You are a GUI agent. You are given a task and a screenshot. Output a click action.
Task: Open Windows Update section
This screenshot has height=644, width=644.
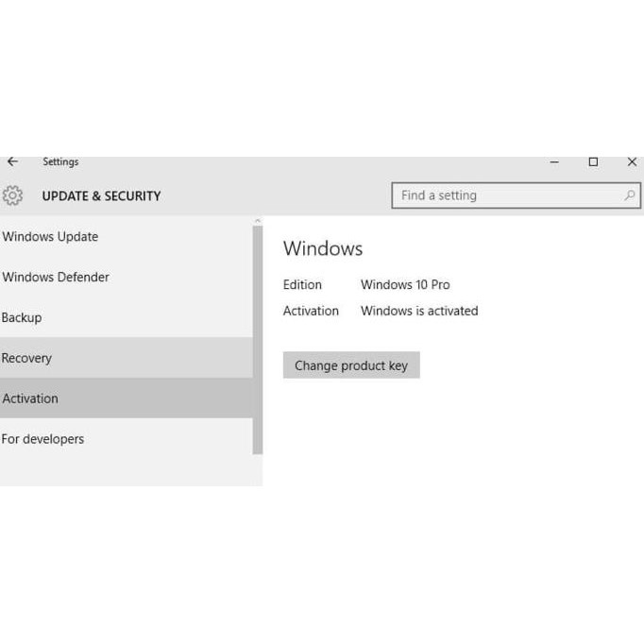pos(127,237)
